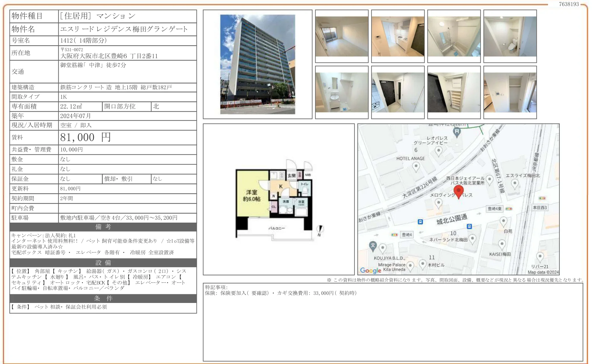Open the empty living room thumbnail
Image resolution: width=592 pixels, height=364 pixels.
click(341, 36)
